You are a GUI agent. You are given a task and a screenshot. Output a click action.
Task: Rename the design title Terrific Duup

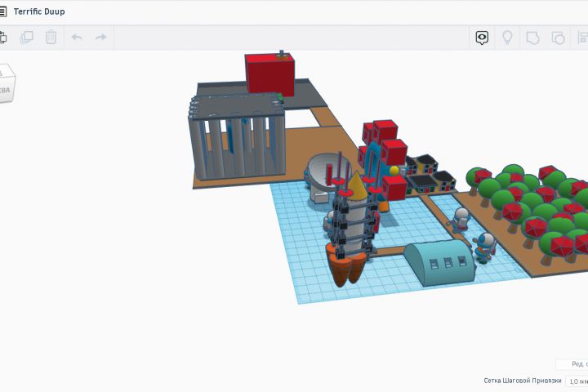(x=39, y=11)
